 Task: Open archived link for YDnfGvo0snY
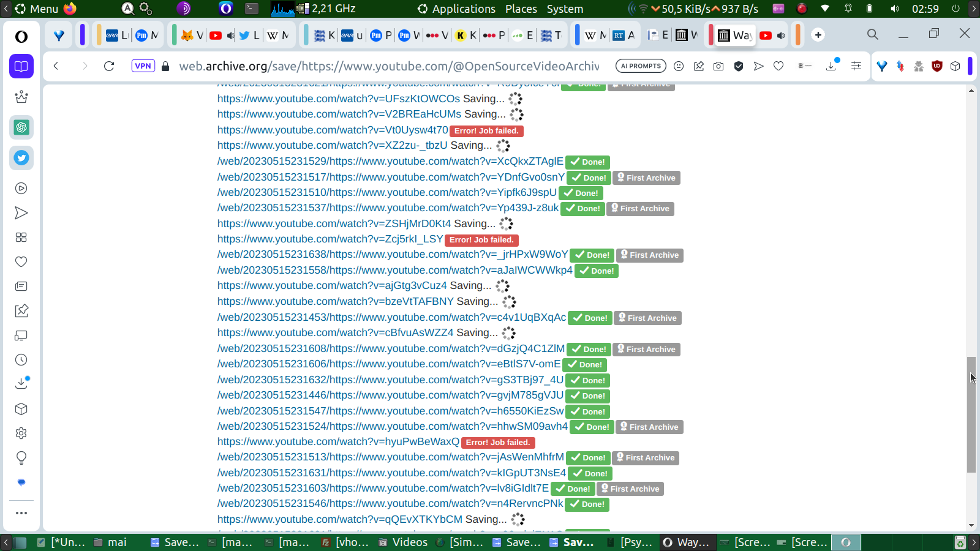391,177
